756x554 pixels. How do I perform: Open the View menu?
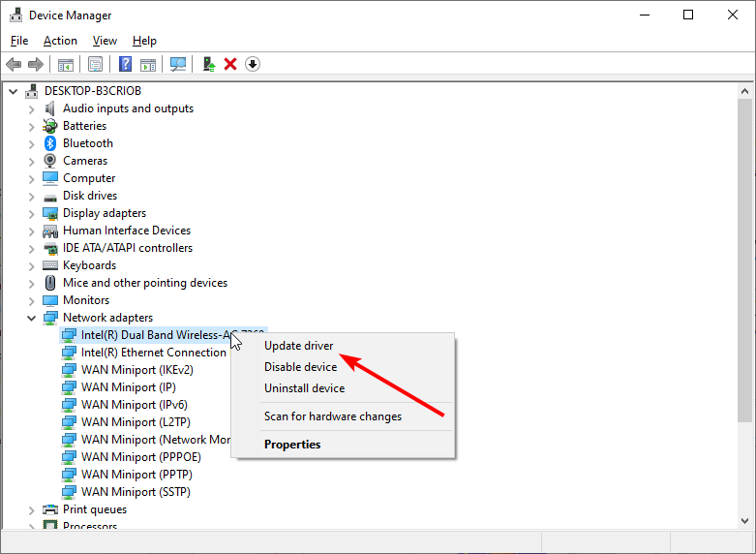pos(105,41)
